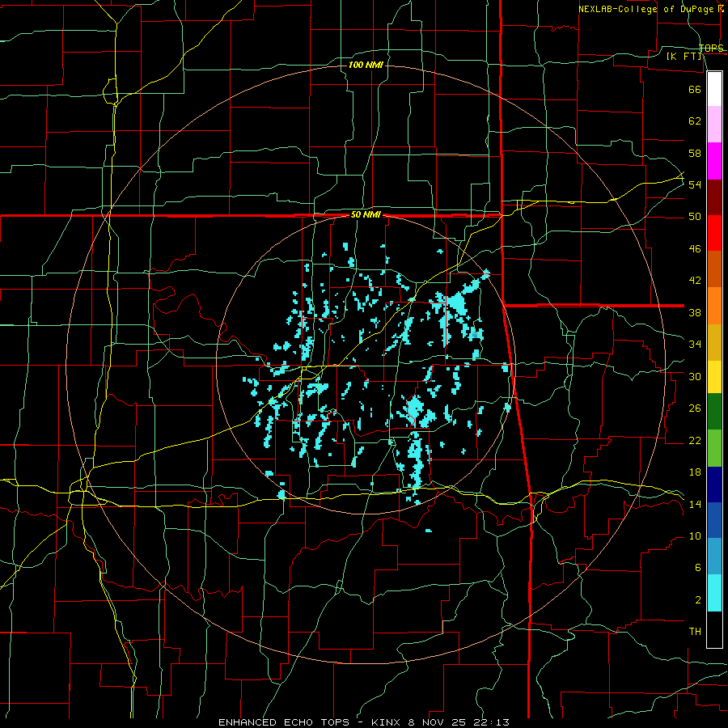Viewport: 728px width, 728px height.
Task: Click the "62" legend value
Action: [695, 121]
